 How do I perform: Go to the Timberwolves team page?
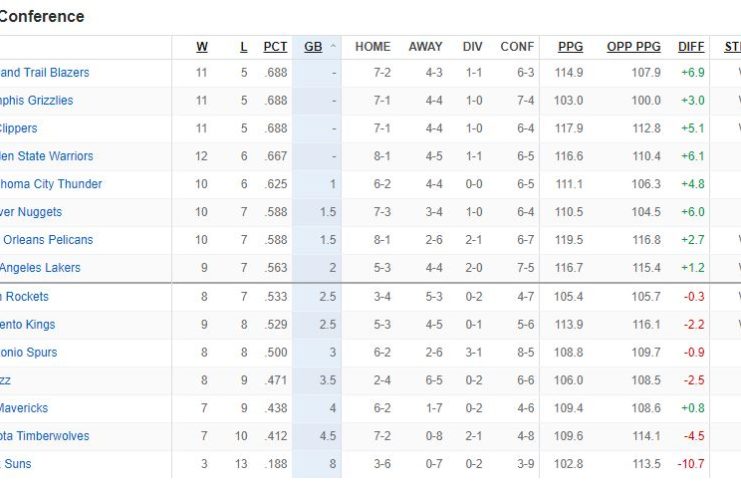pos(44,437)
